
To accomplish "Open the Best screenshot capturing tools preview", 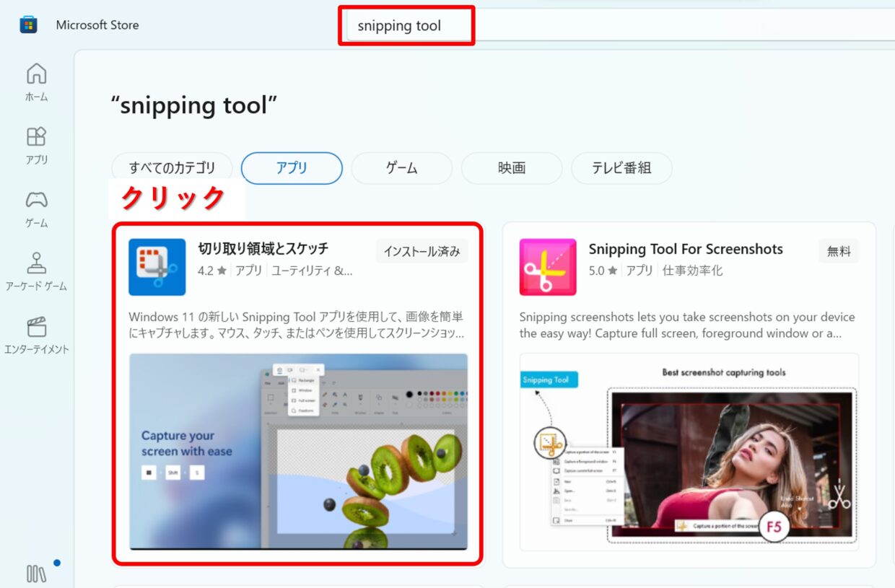I will [x=689, y=452].
